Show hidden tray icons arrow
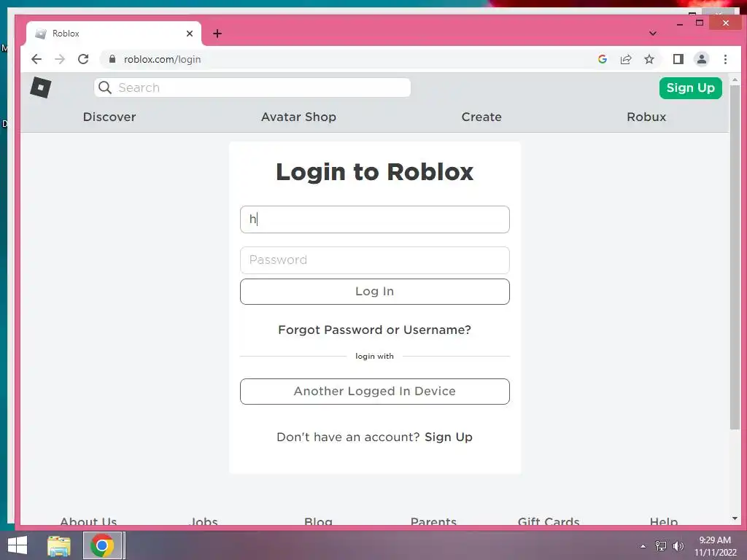The height and width of the screenshot is (560, 747). [643, 546]
